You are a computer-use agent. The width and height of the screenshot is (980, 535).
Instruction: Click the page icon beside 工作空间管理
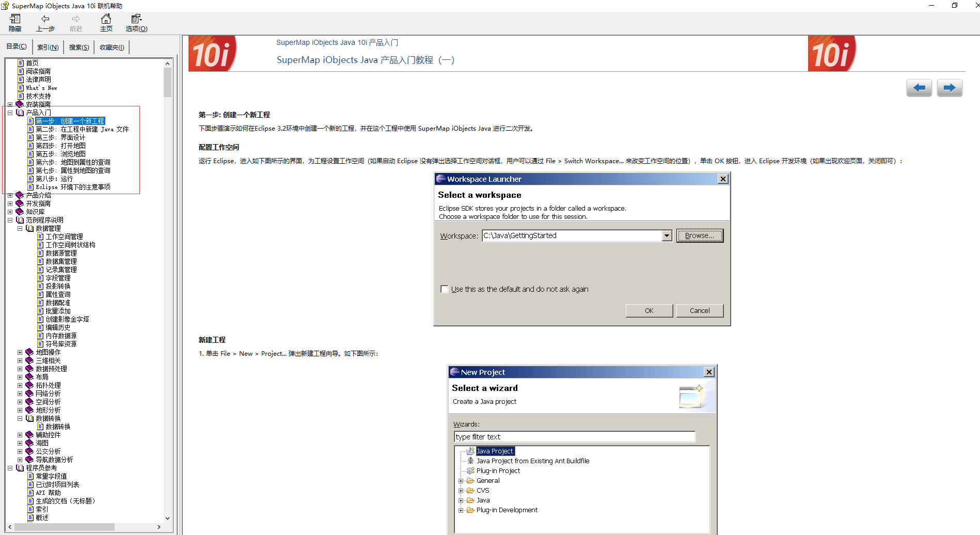coord(40,237)
